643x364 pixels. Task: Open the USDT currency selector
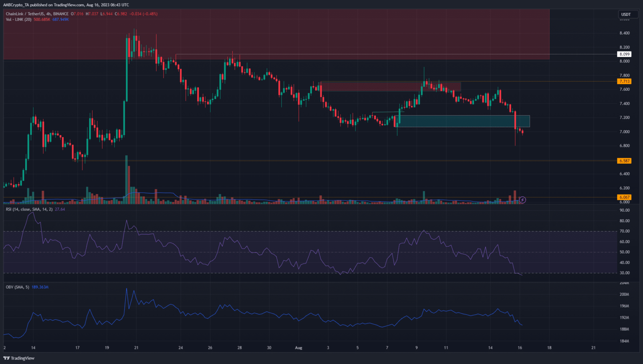click(626, 14)
